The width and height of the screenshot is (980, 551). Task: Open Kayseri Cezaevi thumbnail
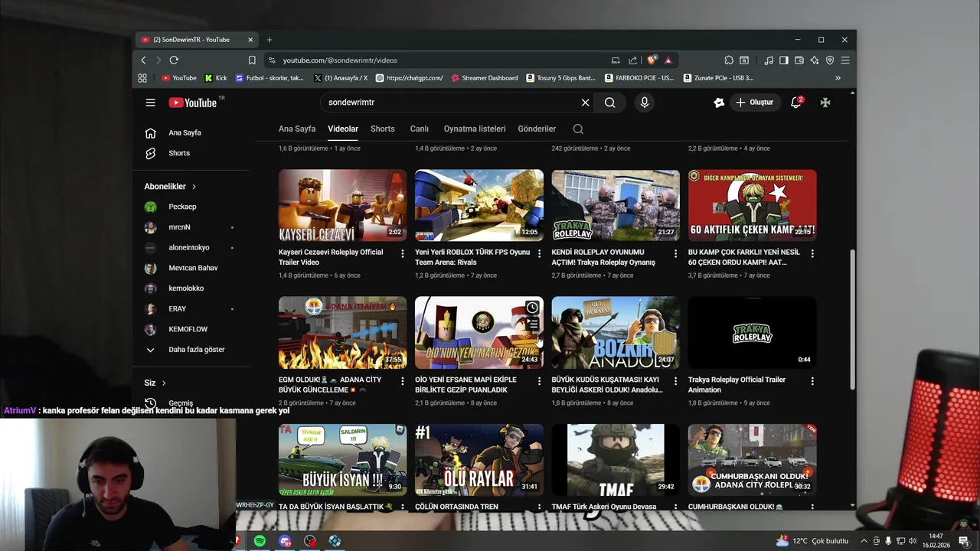342,205
